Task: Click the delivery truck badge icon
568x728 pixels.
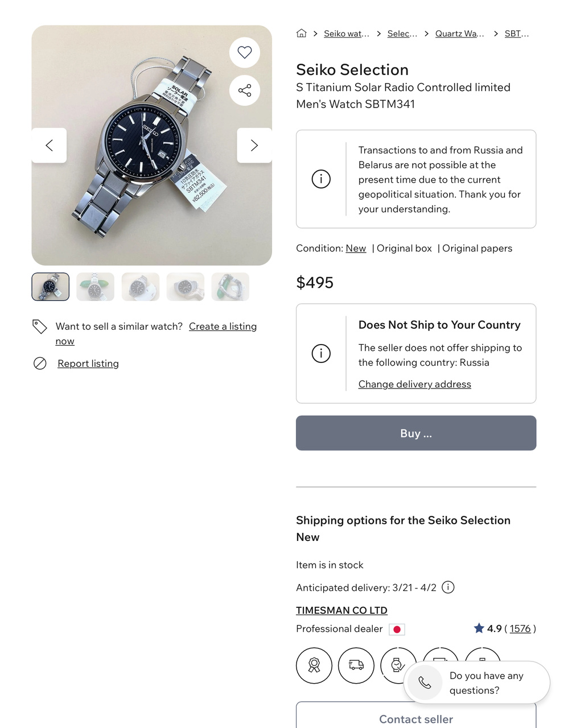Action: click(x=356, y=665)
